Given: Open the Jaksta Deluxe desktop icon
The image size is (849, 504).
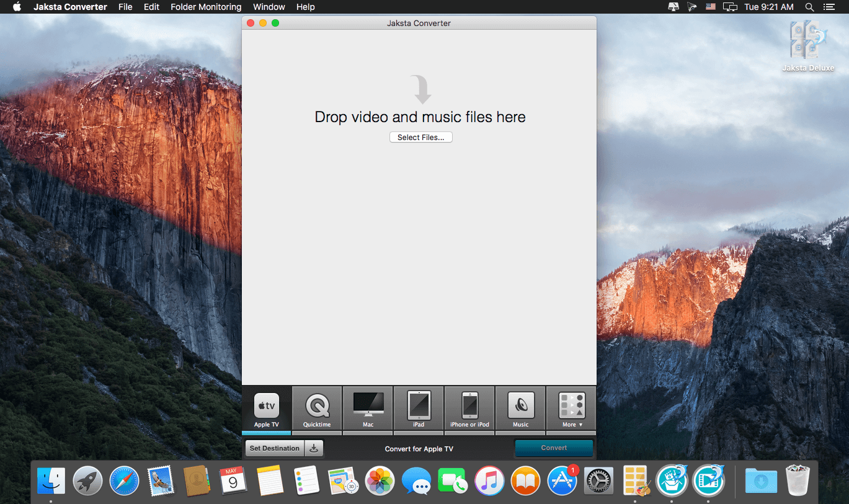Looking at the screenshot, I should (x=808, y=46).
